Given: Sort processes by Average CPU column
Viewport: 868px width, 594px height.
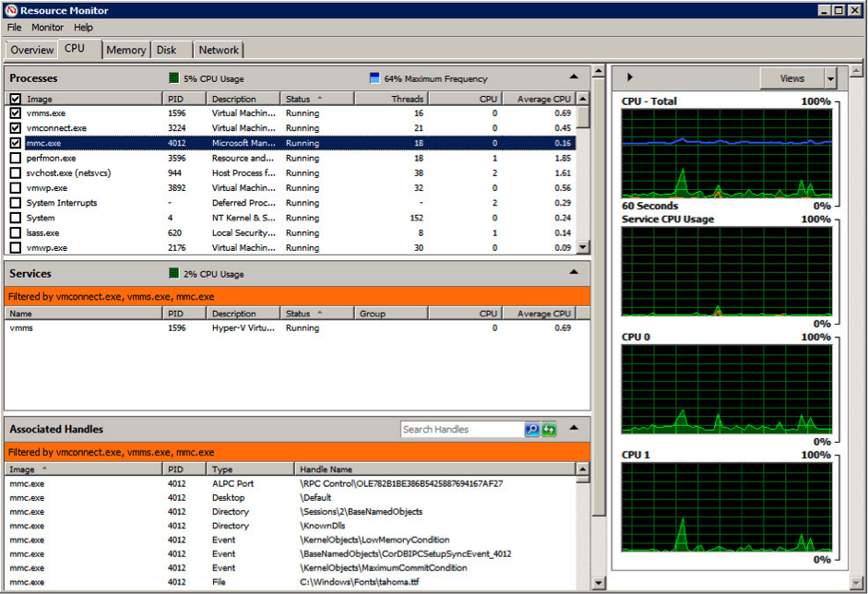Looking at the screenshot, I should coord(542,99).
